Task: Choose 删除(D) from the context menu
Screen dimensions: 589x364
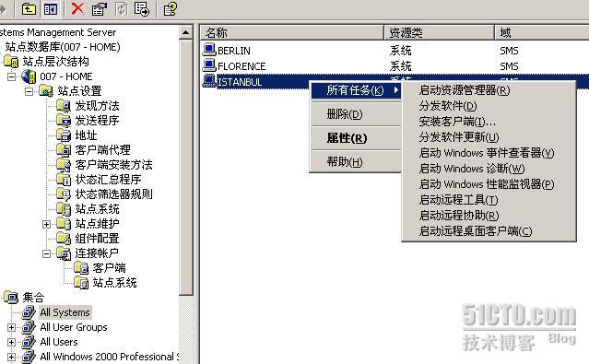Action: click(356, 114)
